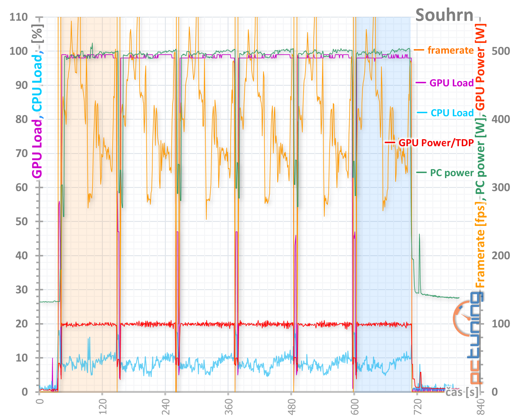Image resolution: width=512 pixels, height=420 pixels.
Task: Click the right axis value 400
Action: pos(501,119)
